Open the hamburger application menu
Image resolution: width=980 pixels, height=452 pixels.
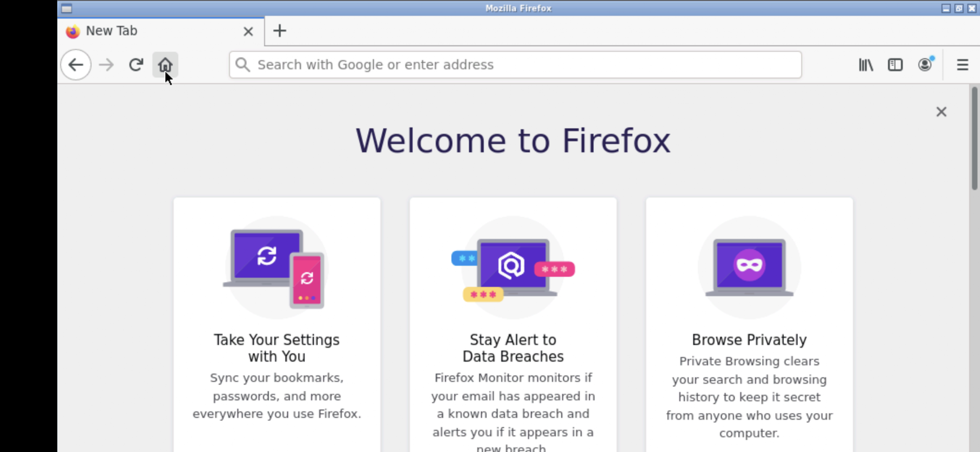962,65
